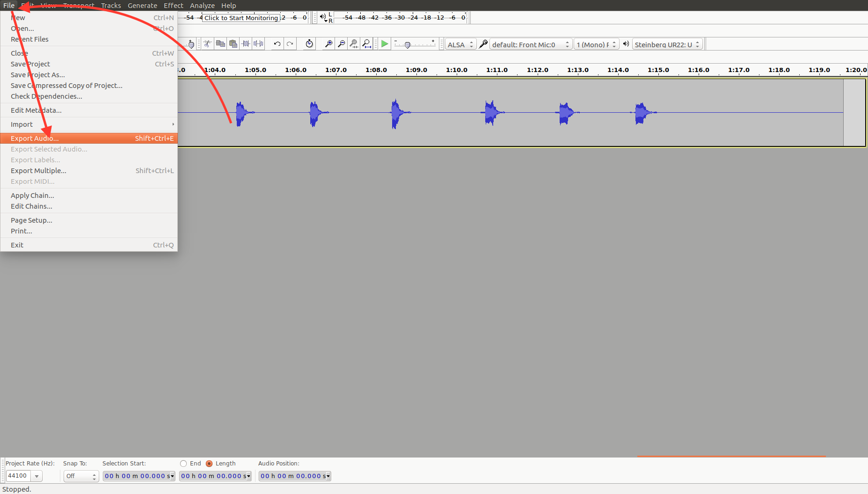Adjust the playback speed slider
This screenshot has height=494, width=868.
pos(408,45)
